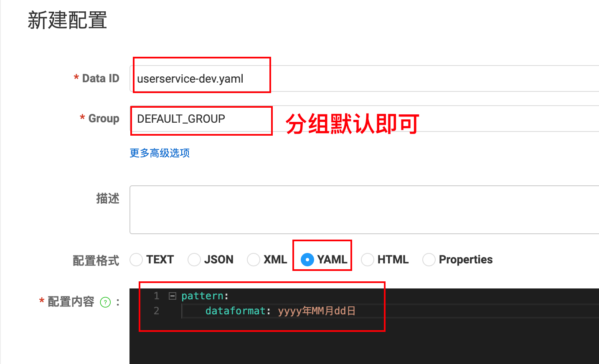Select the Properties format radio button
Screen dimensions: 599x364
coord(429,260)
